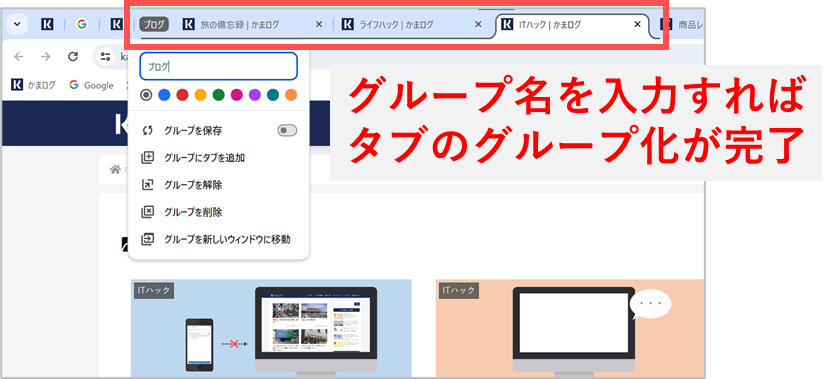Pick the blue group color
This screenshot has width=831, height=379.
164,95
